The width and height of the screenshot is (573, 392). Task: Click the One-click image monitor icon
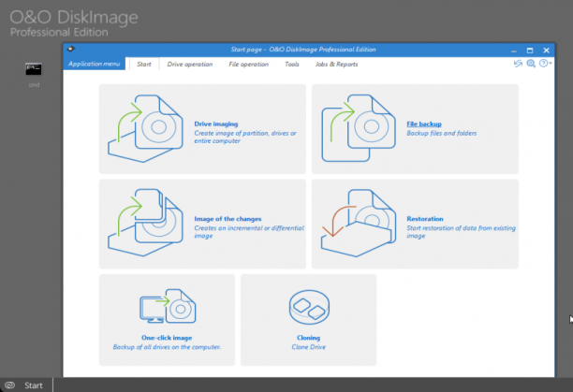(168, 306)
